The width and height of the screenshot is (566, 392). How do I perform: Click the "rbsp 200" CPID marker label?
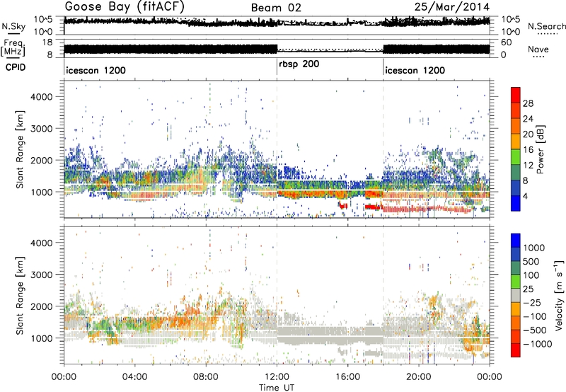click(299, 64)
